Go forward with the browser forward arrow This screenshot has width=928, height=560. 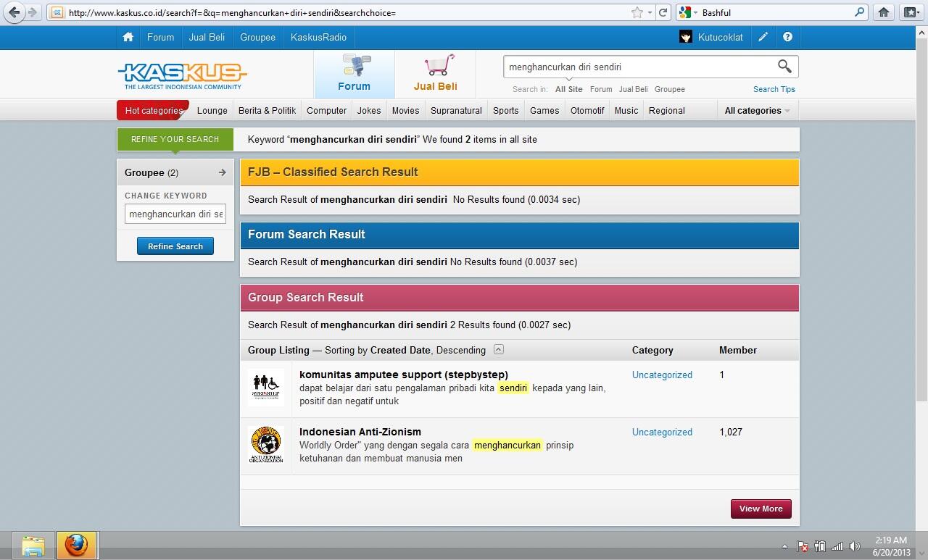[32, 12]
